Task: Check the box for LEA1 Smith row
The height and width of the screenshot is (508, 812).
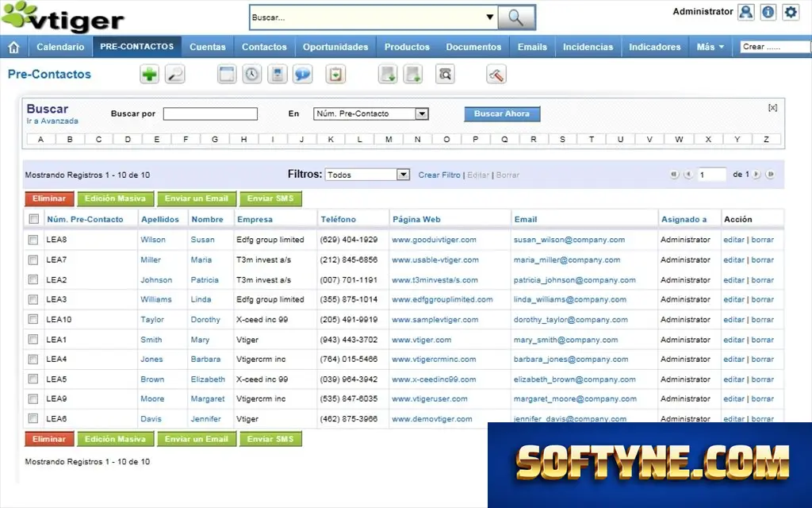Action: click(x=33, y=339)
